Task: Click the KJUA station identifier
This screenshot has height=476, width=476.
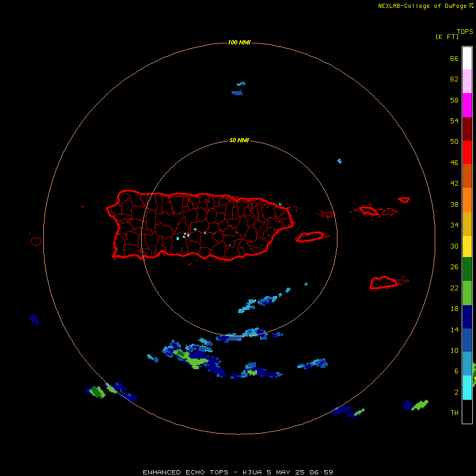Action: 252,472
